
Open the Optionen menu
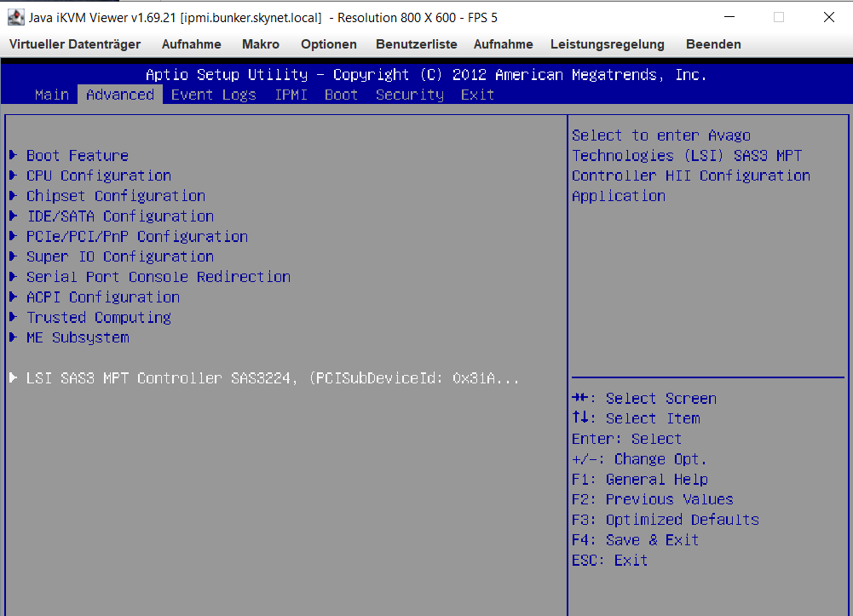pos(329,44)
